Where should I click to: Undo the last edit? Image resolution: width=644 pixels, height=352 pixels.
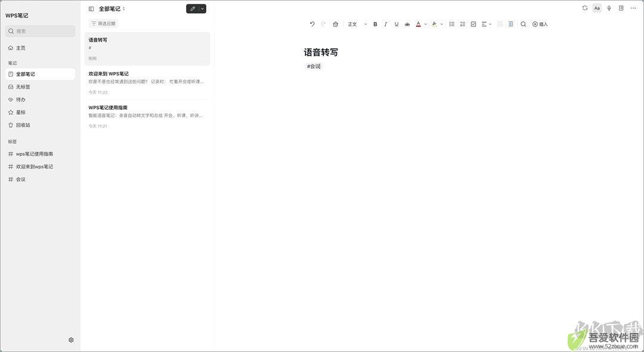pyautogui.click(x=312, y=24)
